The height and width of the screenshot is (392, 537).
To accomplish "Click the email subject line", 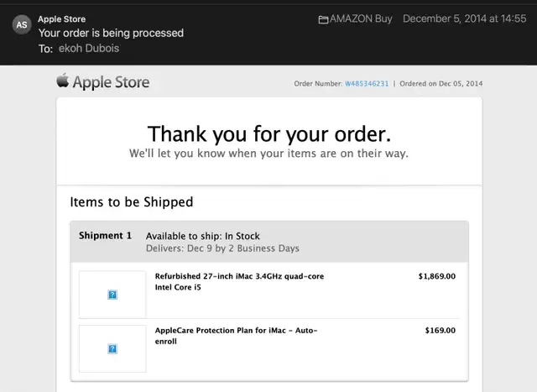I will pos(111,33).
